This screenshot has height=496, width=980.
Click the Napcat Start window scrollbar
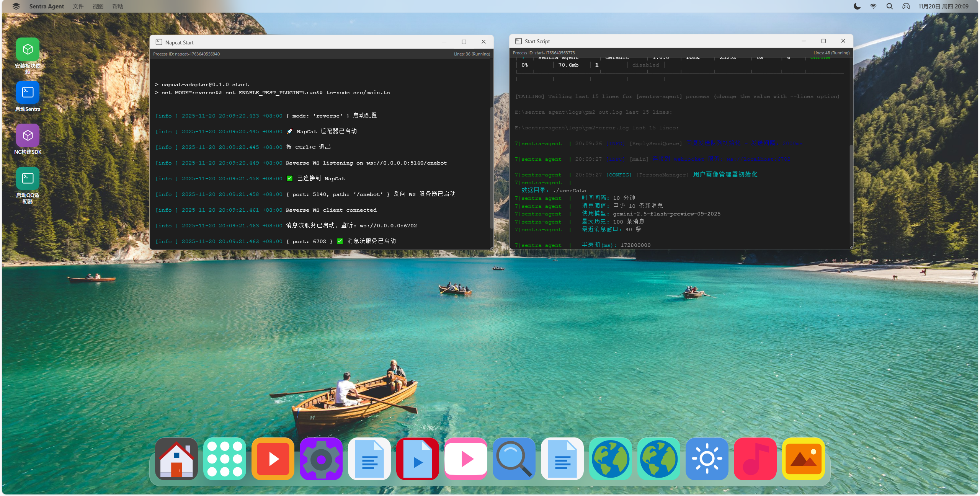[x=492, y=168]
